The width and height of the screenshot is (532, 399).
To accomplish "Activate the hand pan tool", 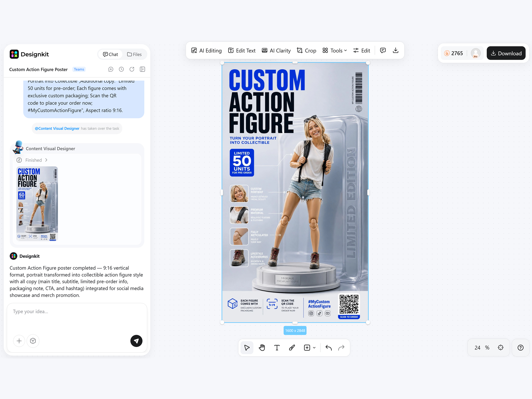I will coord(262,348).
